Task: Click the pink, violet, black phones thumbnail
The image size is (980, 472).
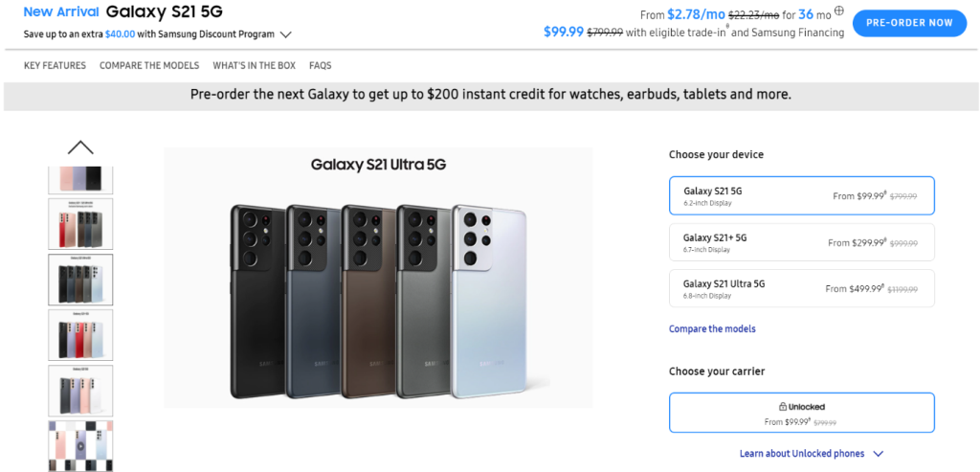Action: coord(80,179)
